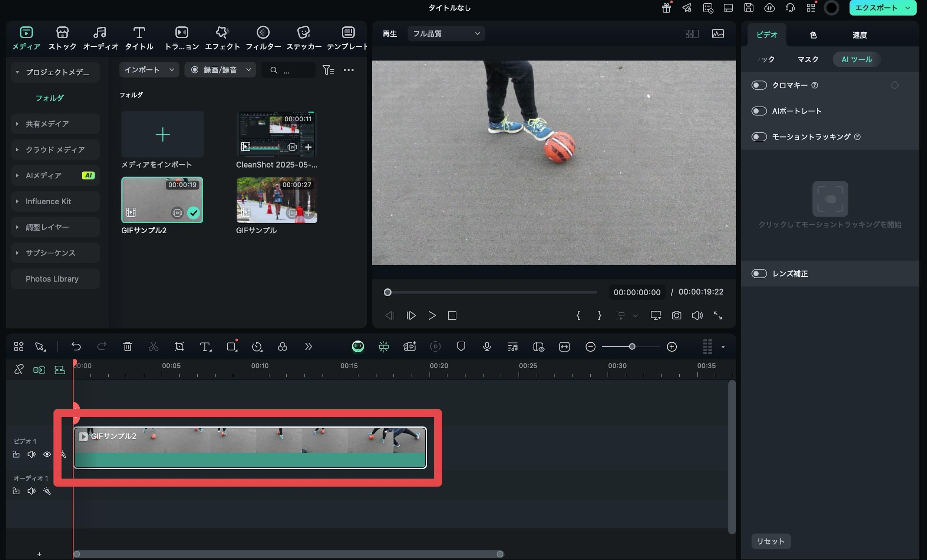Click the text tool icon in timeline toolbar
This screenshot has width=927, height=560.
(205, 347)
